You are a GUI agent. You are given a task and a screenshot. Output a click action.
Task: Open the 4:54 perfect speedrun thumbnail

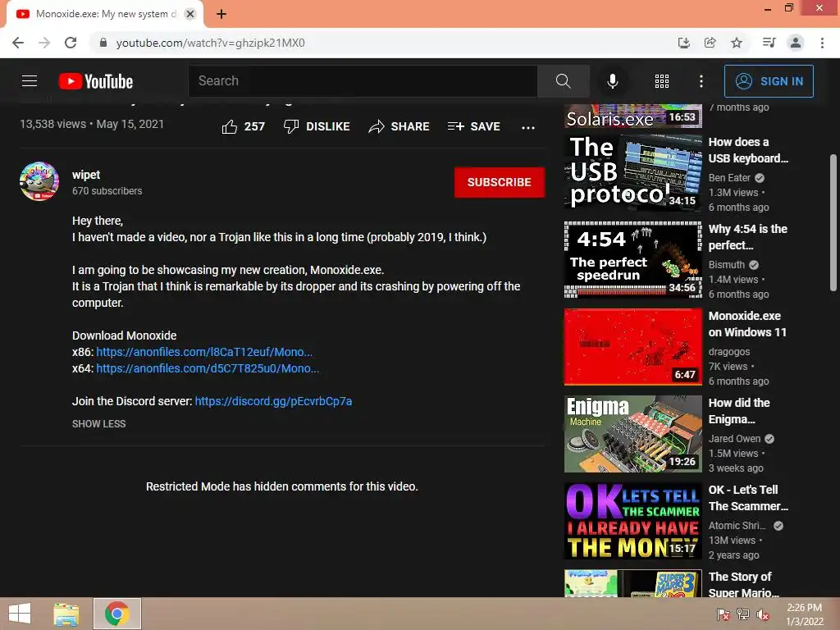point(632,259)
